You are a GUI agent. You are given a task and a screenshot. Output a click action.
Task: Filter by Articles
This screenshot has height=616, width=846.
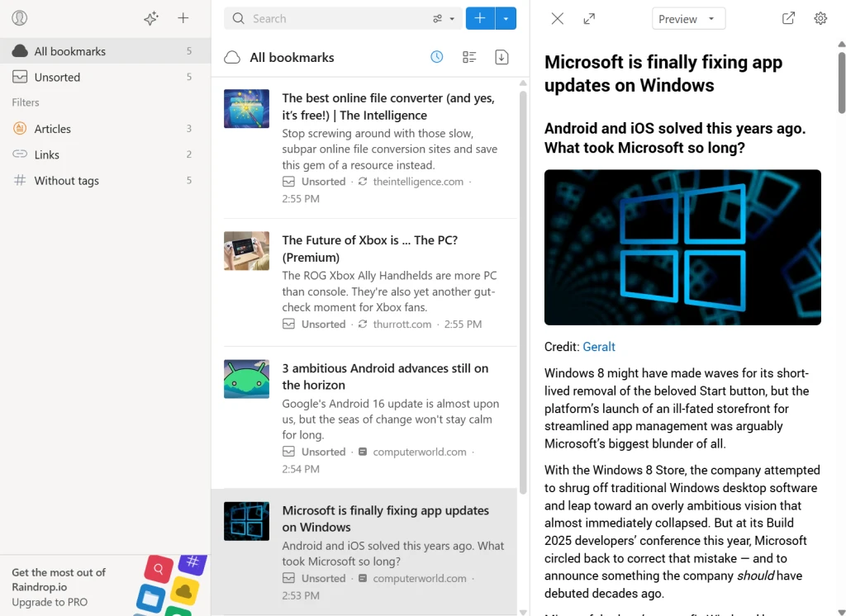click(x=105, y=128)
